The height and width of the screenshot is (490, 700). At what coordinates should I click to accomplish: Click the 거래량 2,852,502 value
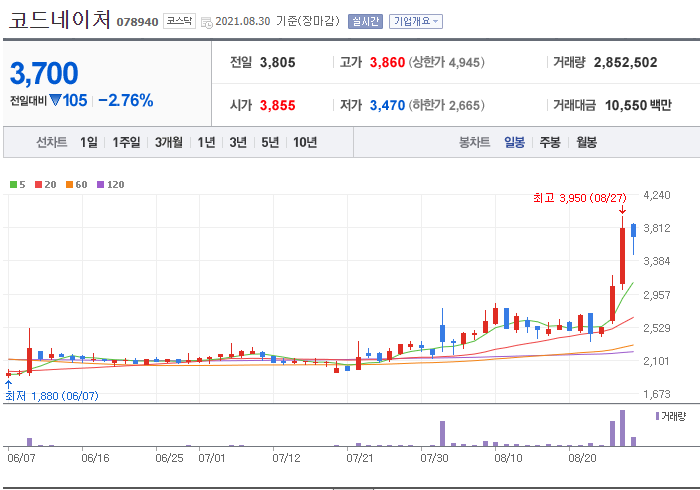[625, 62]
